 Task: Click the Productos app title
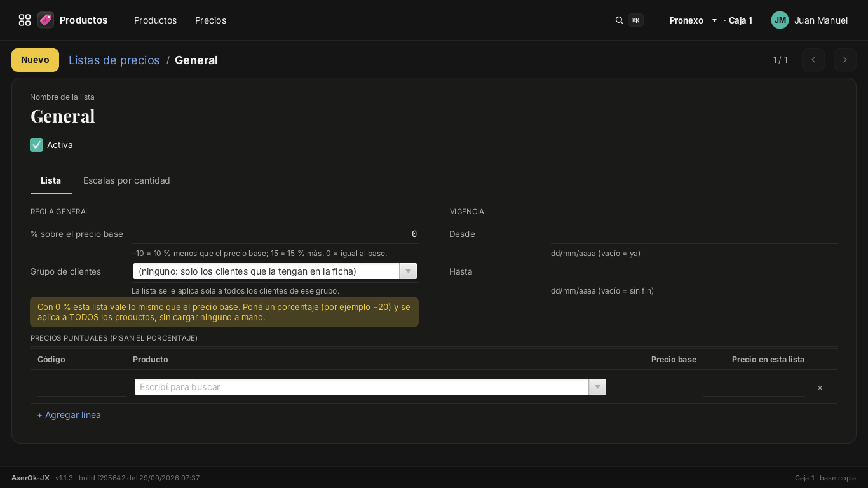click(x=83, y=20)
